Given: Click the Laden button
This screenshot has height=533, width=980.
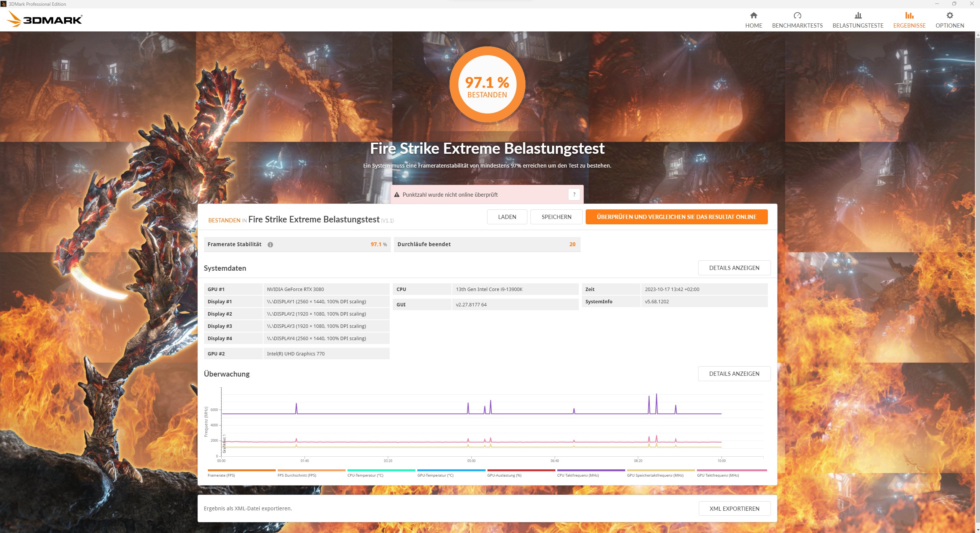Looking at the screenshot, I should [x=507, y=217].
